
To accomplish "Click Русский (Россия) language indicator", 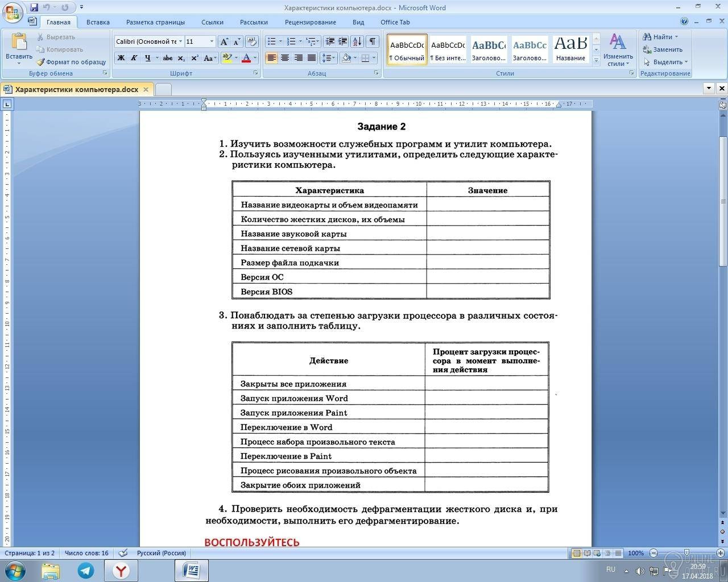I will pos(162,553).
